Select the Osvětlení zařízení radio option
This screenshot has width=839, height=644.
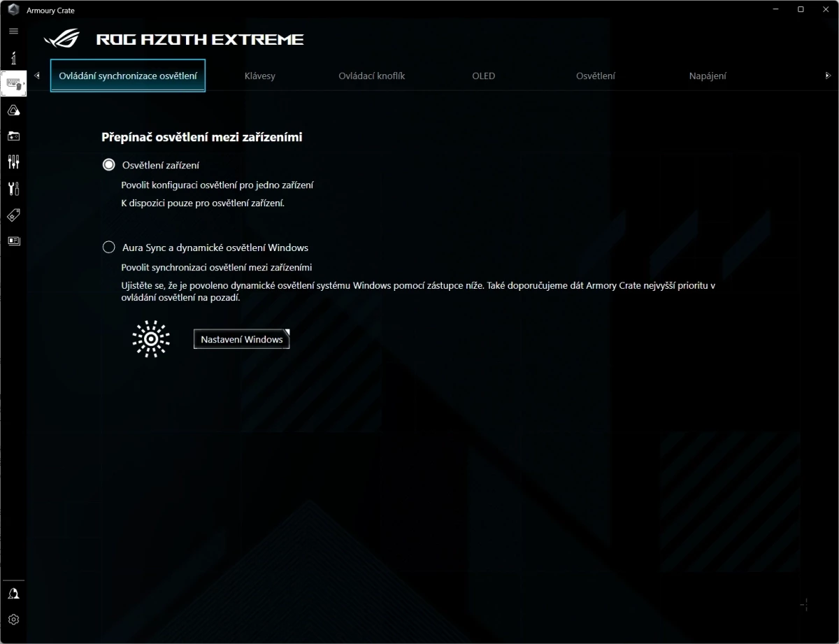(108, 165)
